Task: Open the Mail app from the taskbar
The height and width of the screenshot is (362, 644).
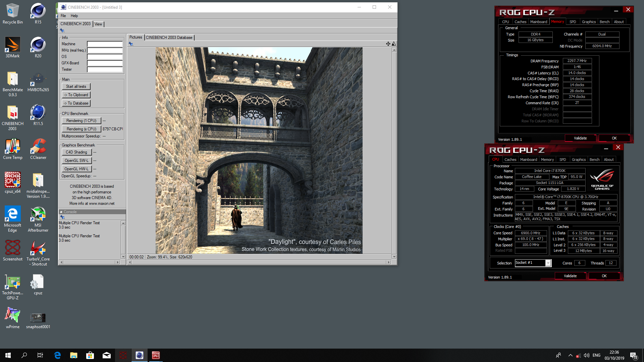Action: pyautogui.click(x=106, y=355)
